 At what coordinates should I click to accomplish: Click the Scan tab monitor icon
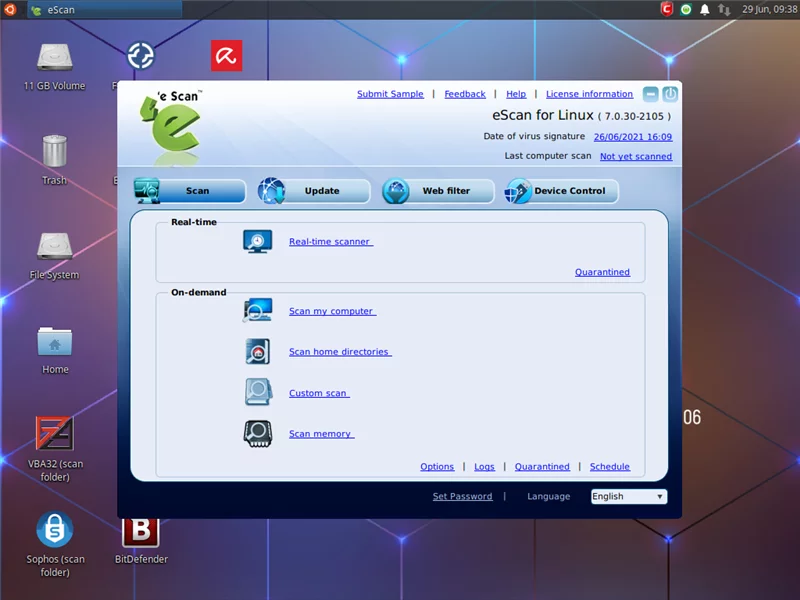point(147,191)
